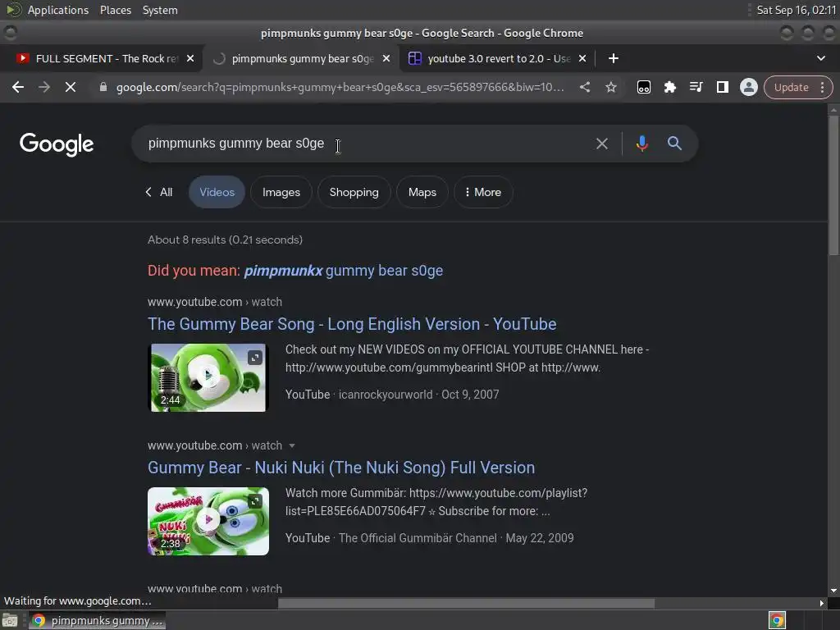
Task: Clear the search box with X
Action: (x=601, y=144)
